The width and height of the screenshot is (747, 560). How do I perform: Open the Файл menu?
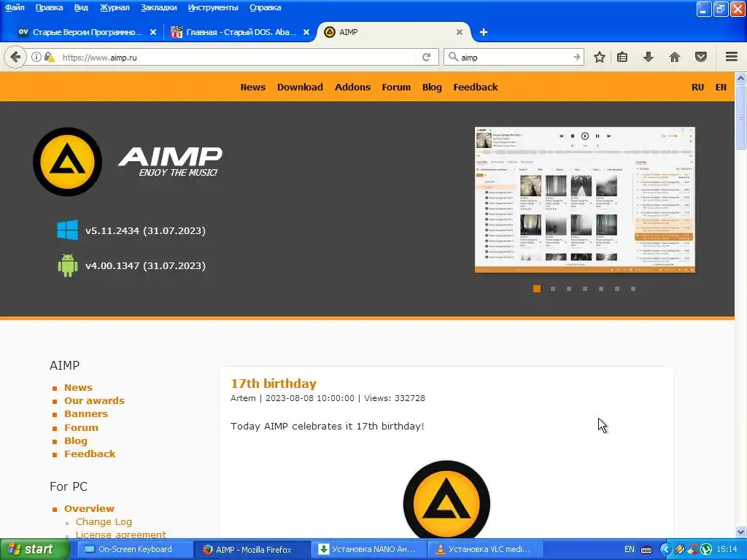(x=15, y=7)
